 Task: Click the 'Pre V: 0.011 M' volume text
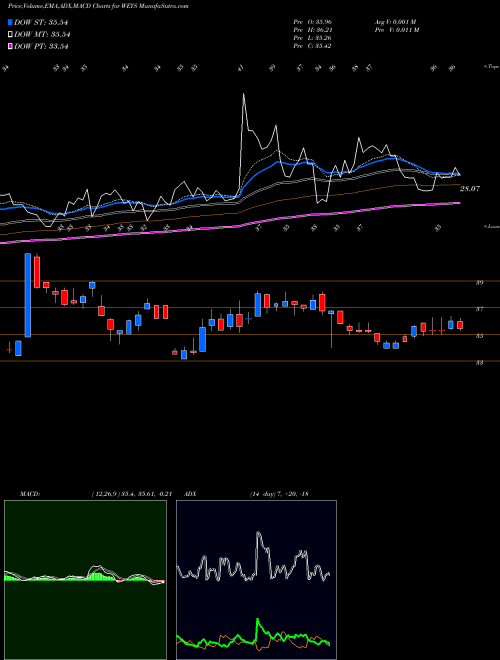coord(396,30)
